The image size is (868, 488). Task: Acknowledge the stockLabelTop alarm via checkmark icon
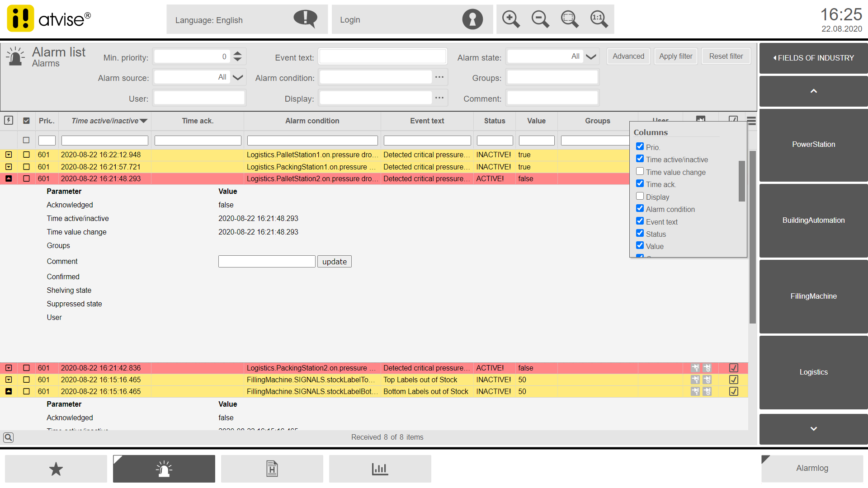(734, 380)
